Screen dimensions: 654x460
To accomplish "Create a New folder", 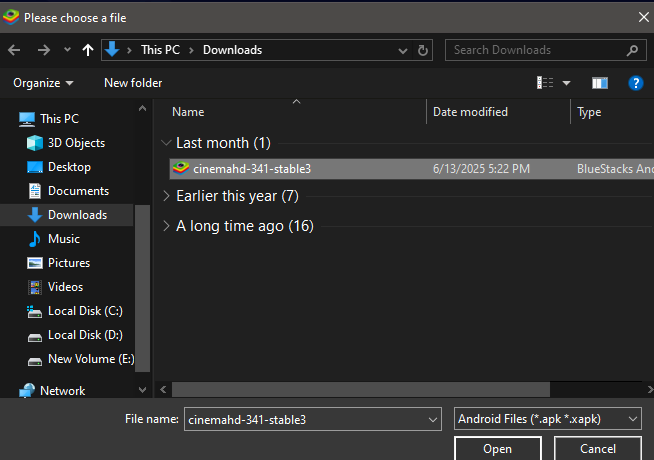I will pyautogui.click(x=133, y=83).
